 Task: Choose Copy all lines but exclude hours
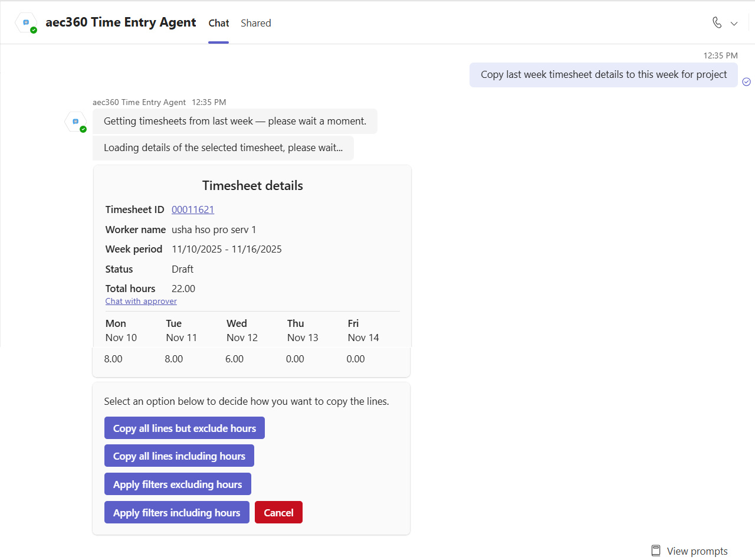tap(185, 428)
